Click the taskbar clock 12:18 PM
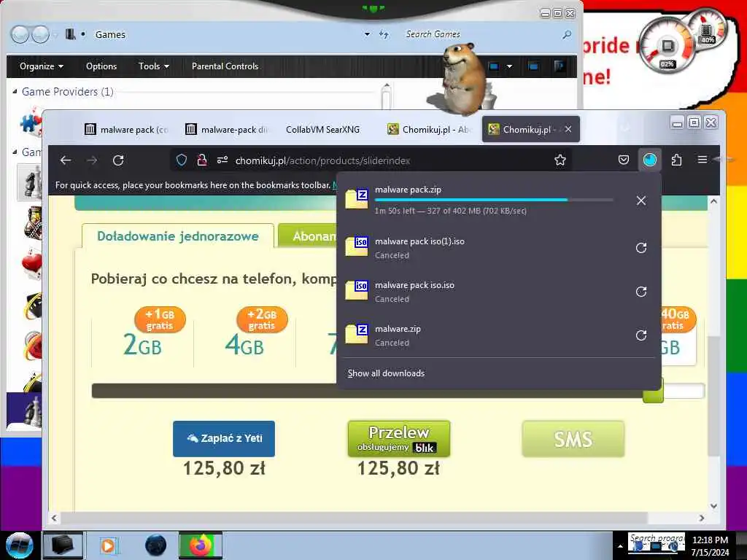 click(x=710, y=540)
